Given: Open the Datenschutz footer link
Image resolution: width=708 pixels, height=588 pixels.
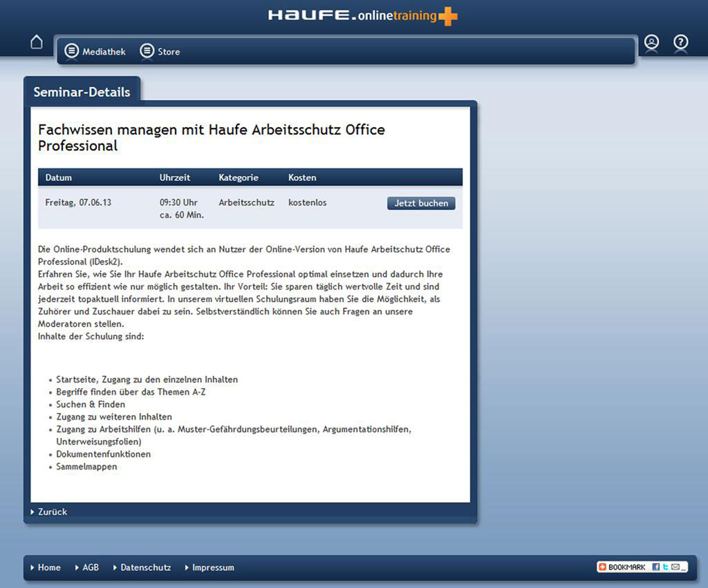Looking at the screenshot, I should coord(142,567).
